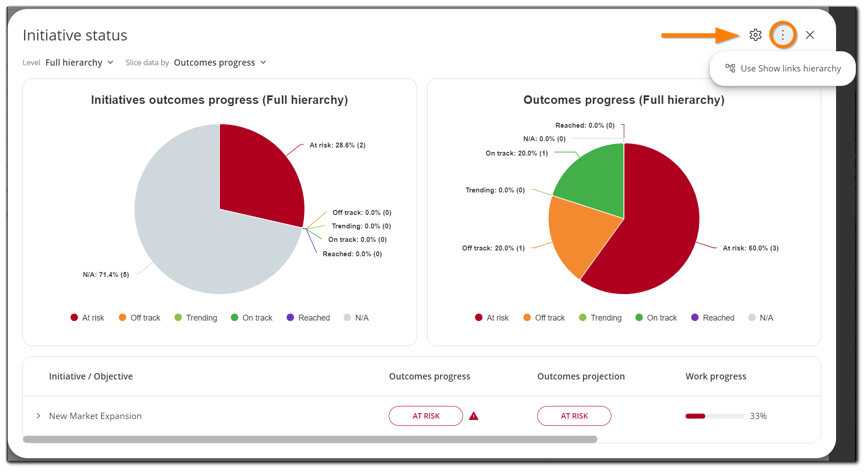Expand the New Market Expansion row
Image resolution: width=868 pixels, height=473 pixels.
39,416
